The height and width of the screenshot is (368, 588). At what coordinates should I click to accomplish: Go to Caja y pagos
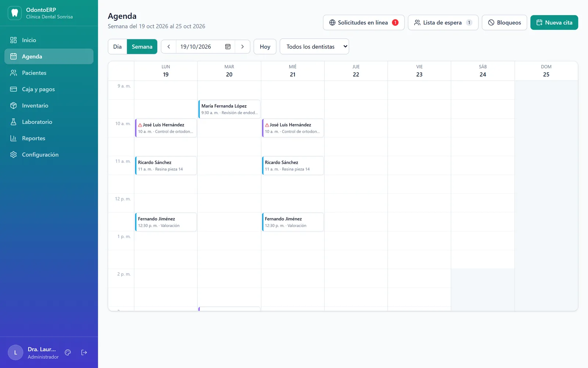point(49,89)
